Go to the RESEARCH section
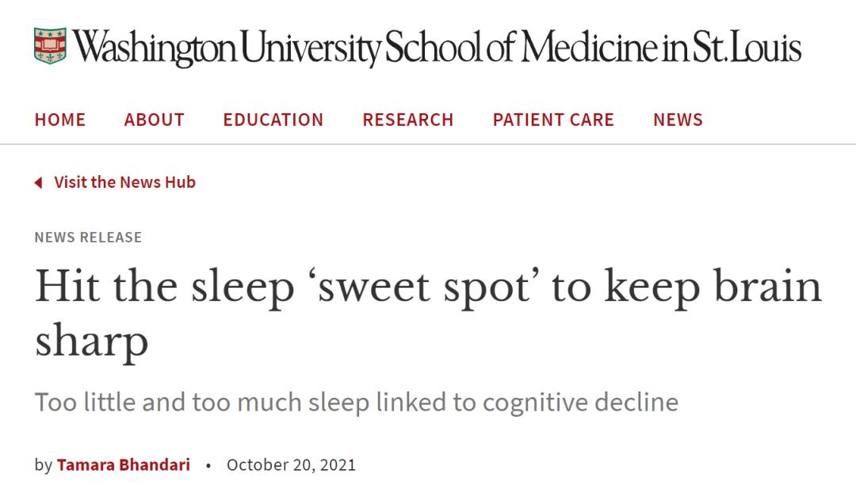This screenshot has width=856, height=504. (408, 120)
